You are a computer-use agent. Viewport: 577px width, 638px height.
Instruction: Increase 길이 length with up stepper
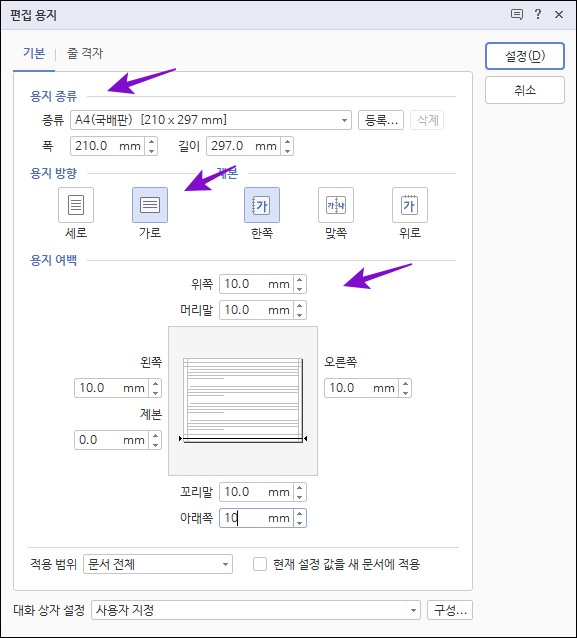pyautogui.click(x=288, y=142)
